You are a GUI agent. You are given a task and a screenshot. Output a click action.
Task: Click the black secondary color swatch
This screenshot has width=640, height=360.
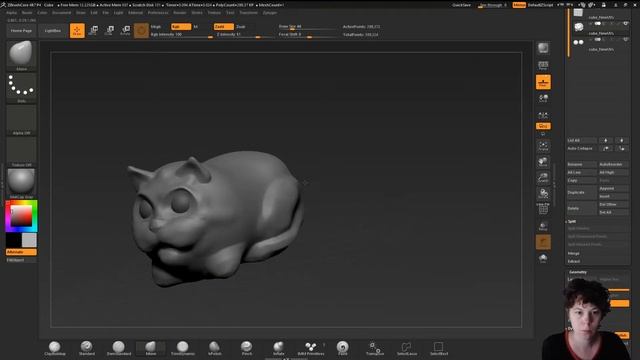[13, 240]
